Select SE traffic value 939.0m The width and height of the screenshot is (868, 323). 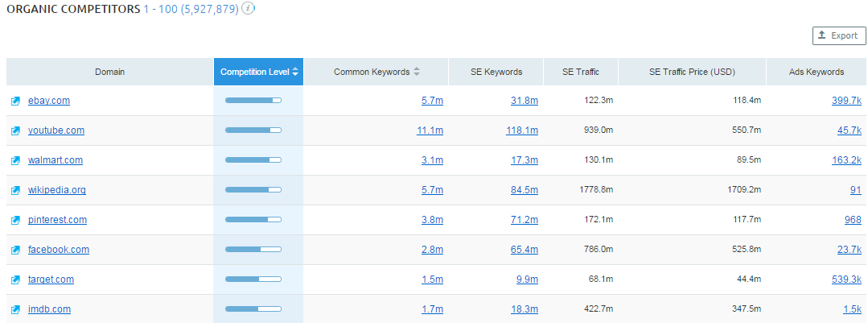[599, 130]
